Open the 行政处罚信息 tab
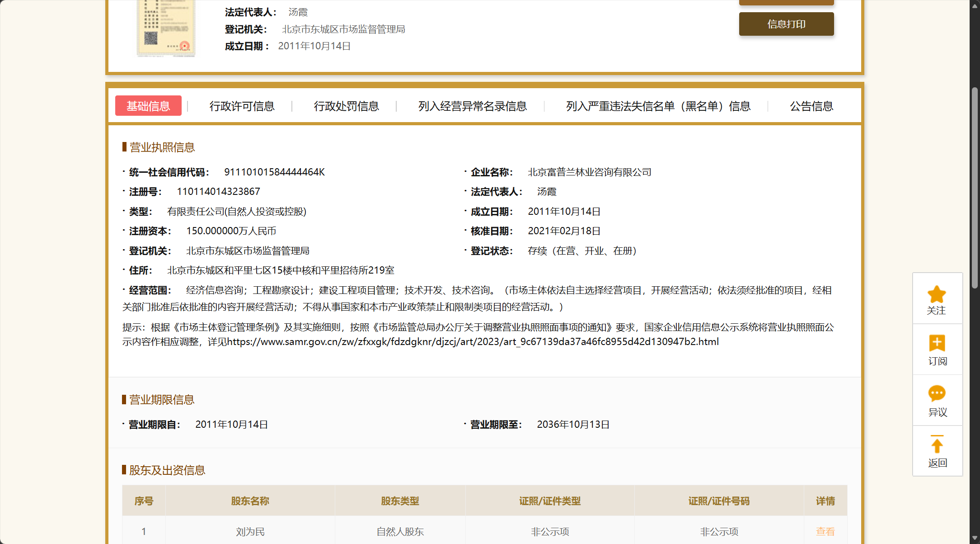 pos(346,106)
